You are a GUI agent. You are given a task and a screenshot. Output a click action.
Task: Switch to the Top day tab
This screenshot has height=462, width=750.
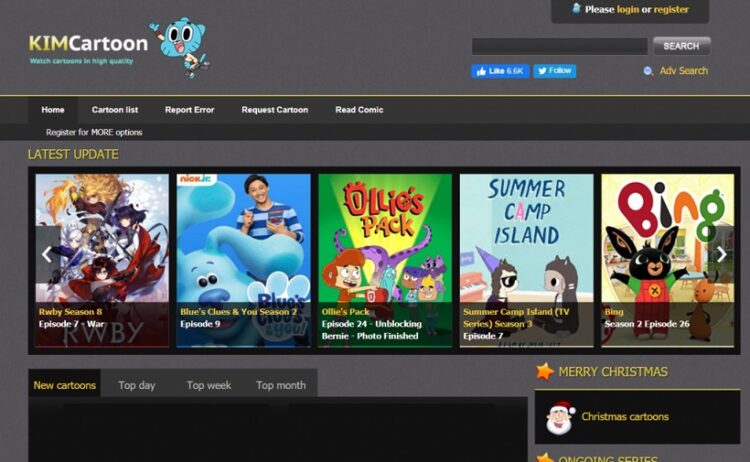pos(137,385)
